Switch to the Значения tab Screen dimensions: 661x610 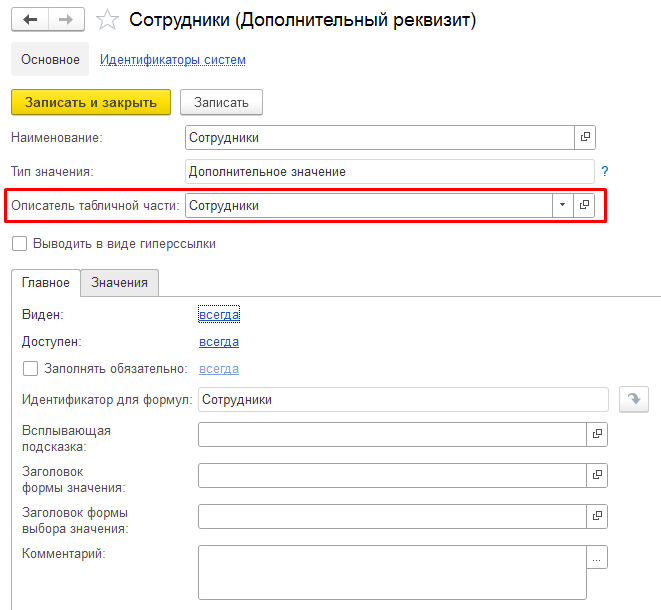(x=119, y=283)
